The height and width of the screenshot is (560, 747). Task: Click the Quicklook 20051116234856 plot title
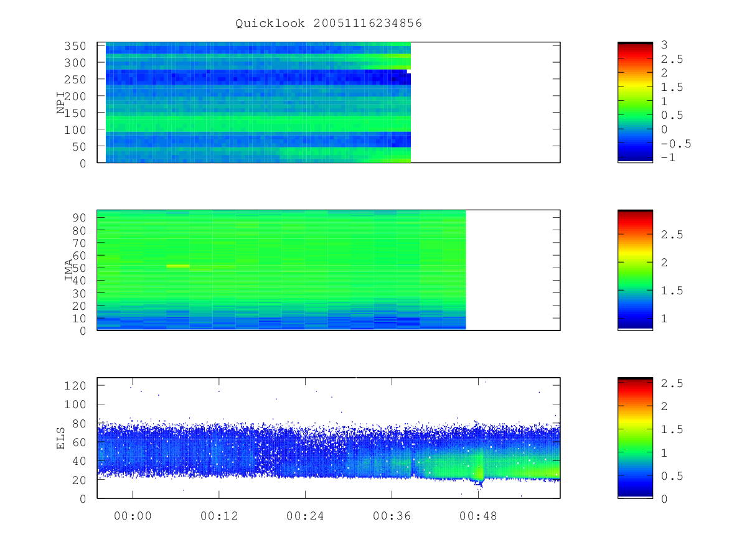[x=329, y=24]
